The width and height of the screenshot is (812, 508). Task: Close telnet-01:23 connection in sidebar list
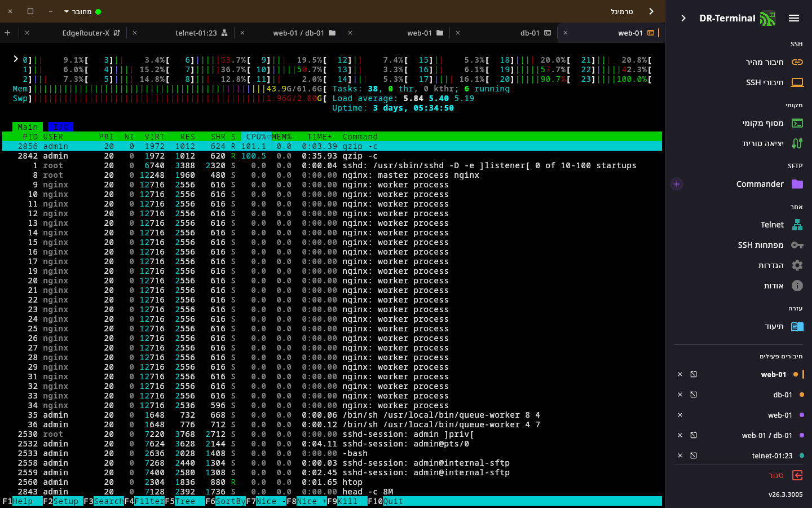(x=680, y=456)
